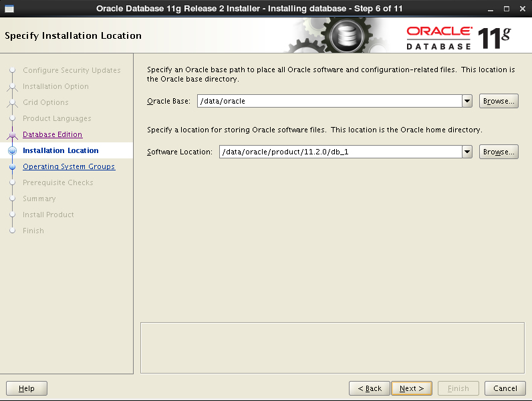
Task: Click the 'Install Product' step text
Action: pos(48,215)
